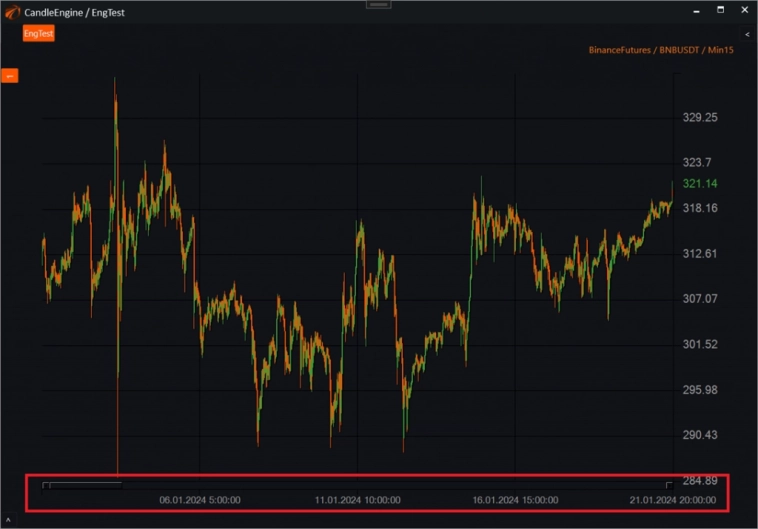Click the BinanceFutures / BNBUSDT / Min15 label

coord(661,50)
